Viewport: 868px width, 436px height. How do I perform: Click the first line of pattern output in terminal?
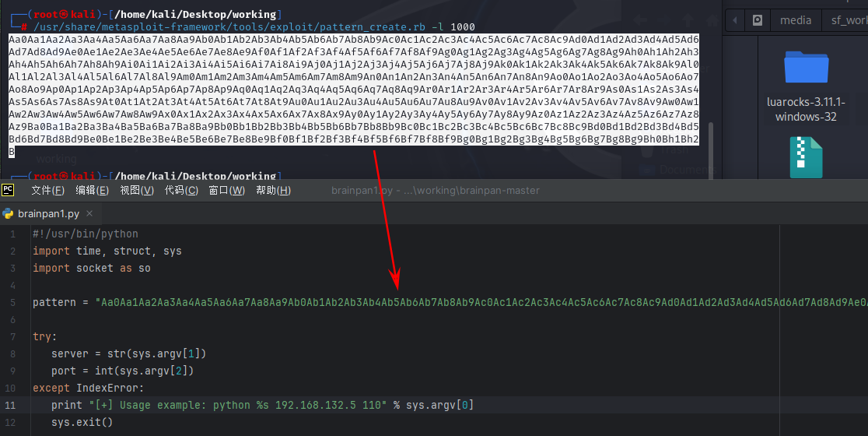pos(354,40)
